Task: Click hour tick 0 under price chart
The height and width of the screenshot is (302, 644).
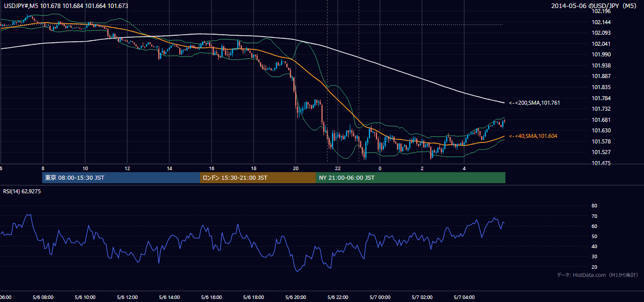Action: pos(380,168)
